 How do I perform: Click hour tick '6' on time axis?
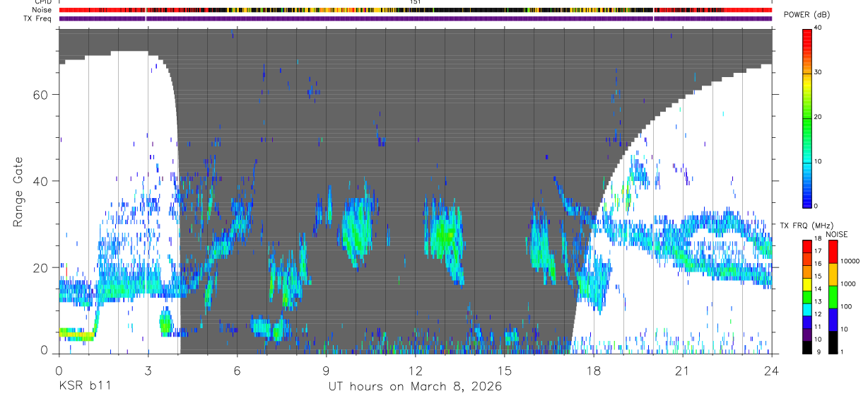(x=237, y=370)
